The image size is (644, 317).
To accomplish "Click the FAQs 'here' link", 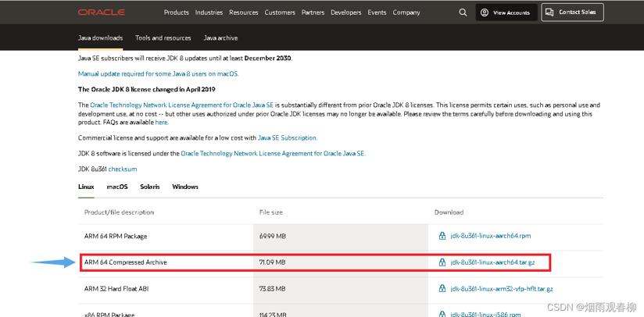I will [161, 123].
